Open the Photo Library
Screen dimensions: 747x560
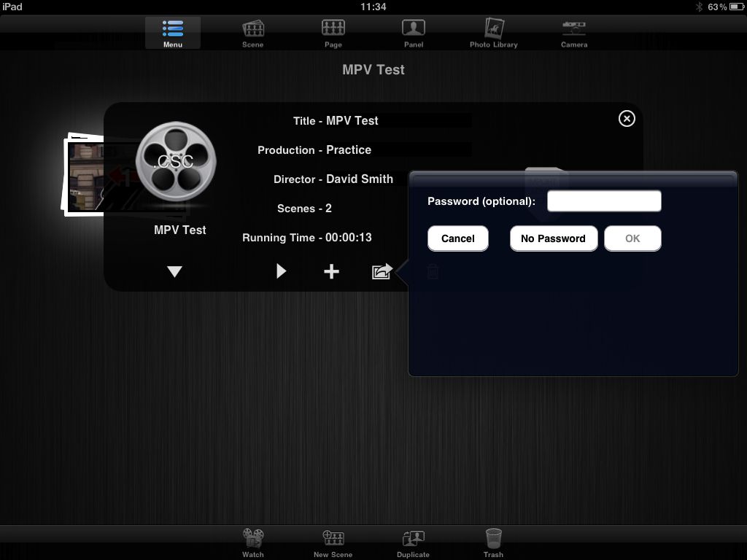[x=494, y=33]
